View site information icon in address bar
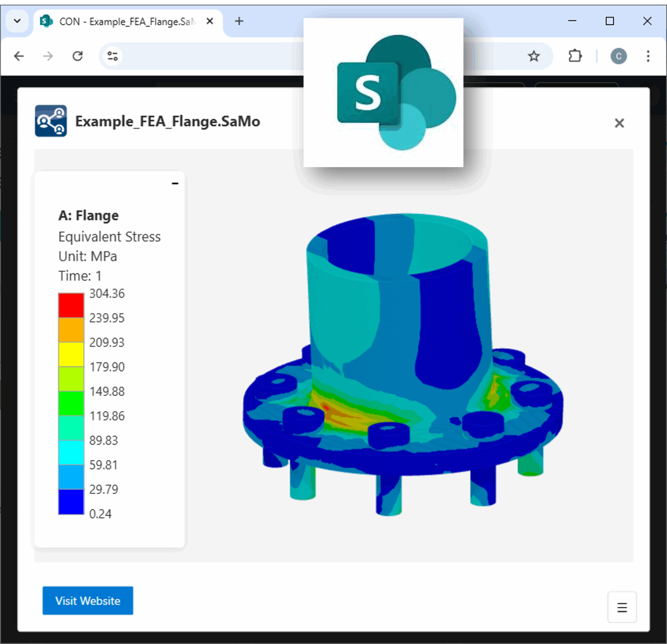Image resolution: width=667 pixels, height=644 pixels. click(x=113, y=56)
